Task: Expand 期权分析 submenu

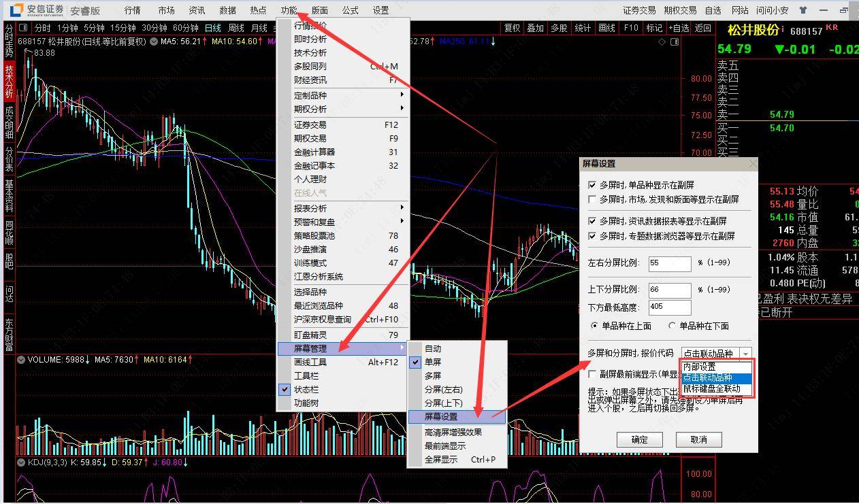Action: (x=342, y=109)
